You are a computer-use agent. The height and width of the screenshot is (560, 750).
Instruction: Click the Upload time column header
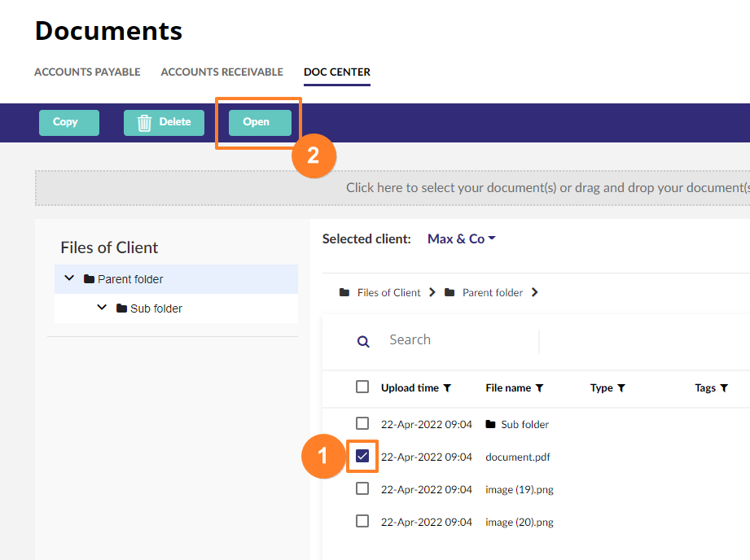[410, 387]
